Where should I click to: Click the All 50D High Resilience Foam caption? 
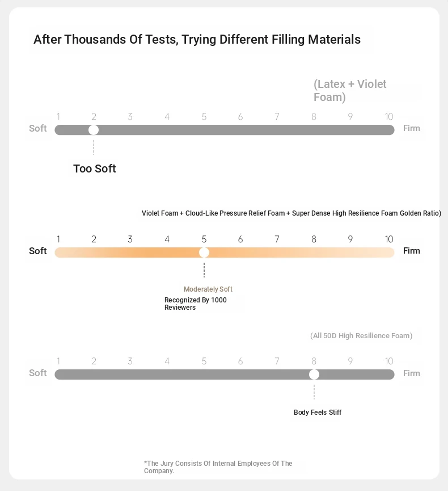361,336
